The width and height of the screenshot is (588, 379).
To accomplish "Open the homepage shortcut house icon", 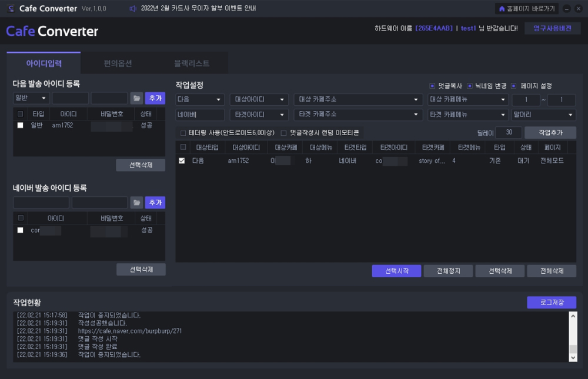I will (x=502, y=8).
